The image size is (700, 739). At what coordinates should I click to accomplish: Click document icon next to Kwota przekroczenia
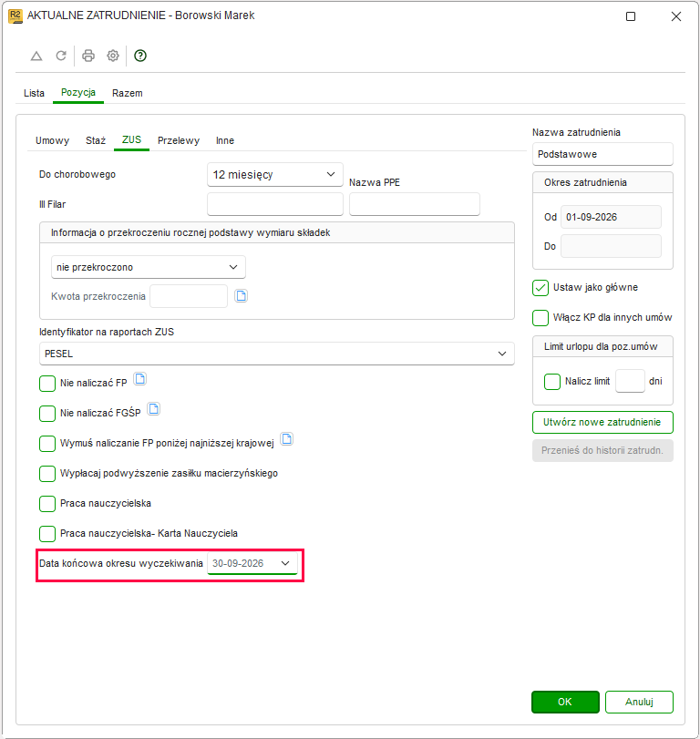(x=241, y=296)
